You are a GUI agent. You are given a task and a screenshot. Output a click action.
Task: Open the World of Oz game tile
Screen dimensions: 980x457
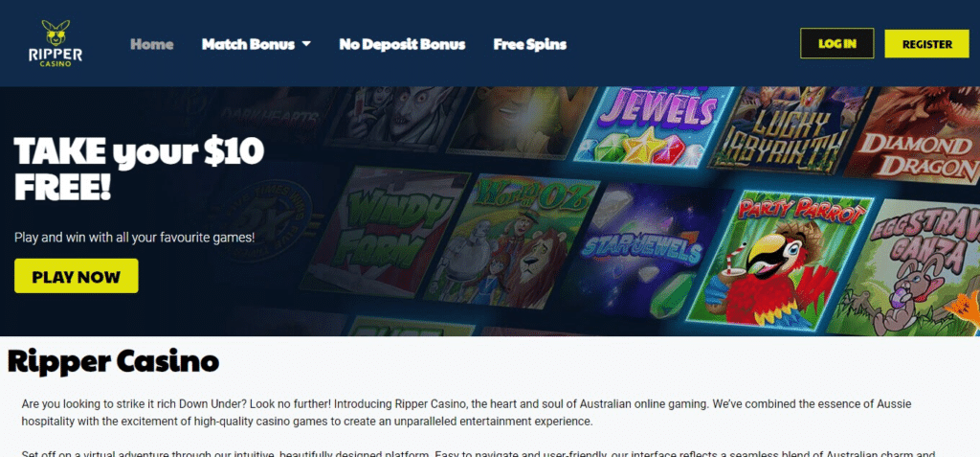pos(513,241)
